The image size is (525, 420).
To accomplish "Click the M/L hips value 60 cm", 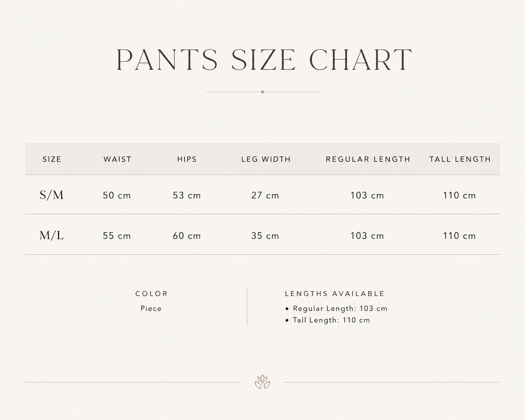I will [x=187, y=236].
